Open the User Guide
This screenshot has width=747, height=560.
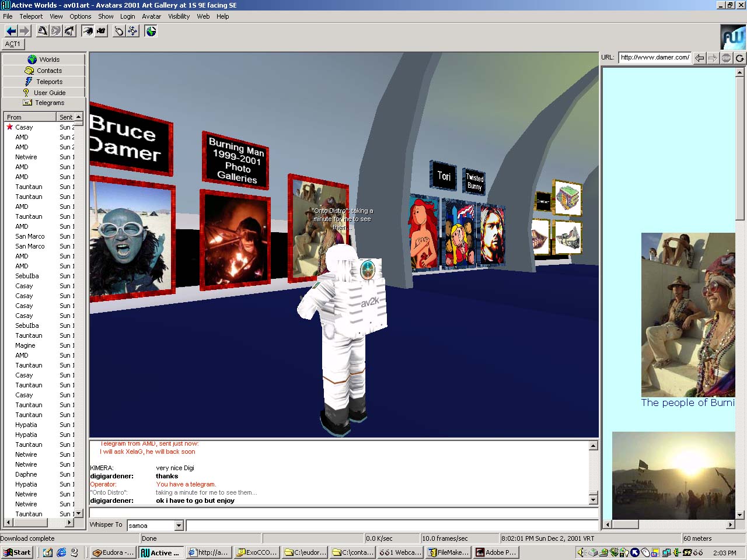(x=44, y=93)
